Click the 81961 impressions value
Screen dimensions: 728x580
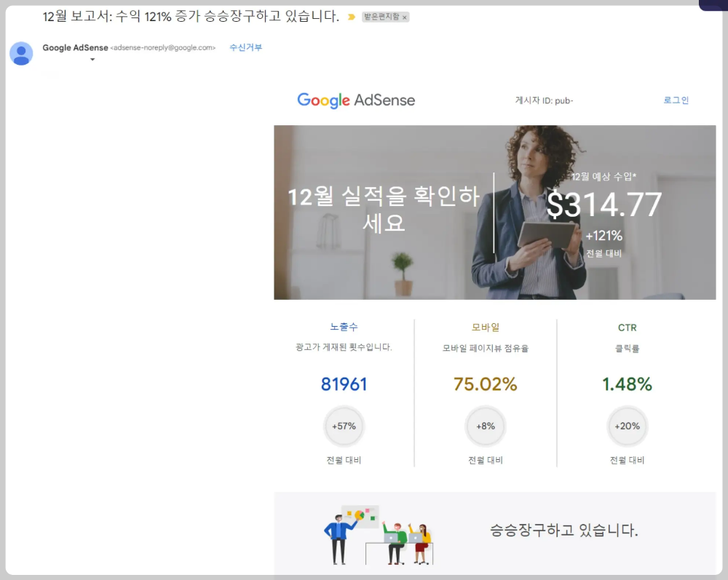point(344,384)
